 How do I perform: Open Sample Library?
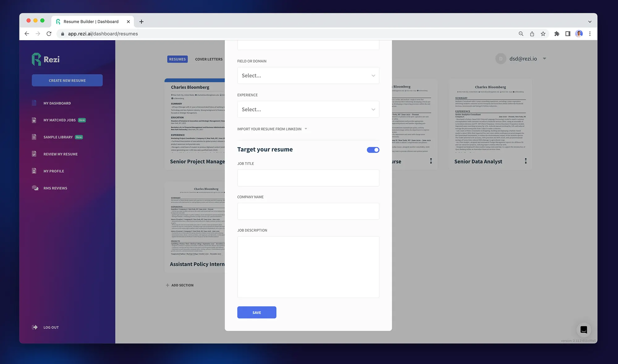pyautogui.click(x=58, y=137)
